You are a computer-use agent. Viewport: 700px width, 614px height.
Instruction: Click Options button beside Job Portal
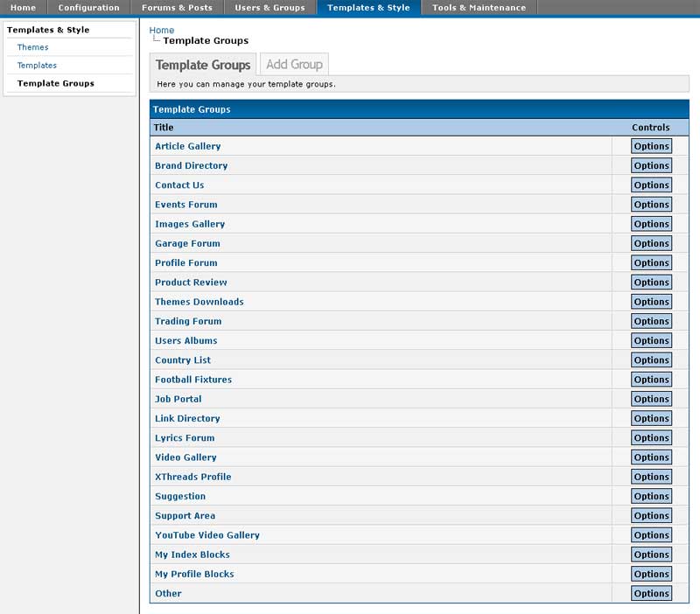[x=651, y=399]
